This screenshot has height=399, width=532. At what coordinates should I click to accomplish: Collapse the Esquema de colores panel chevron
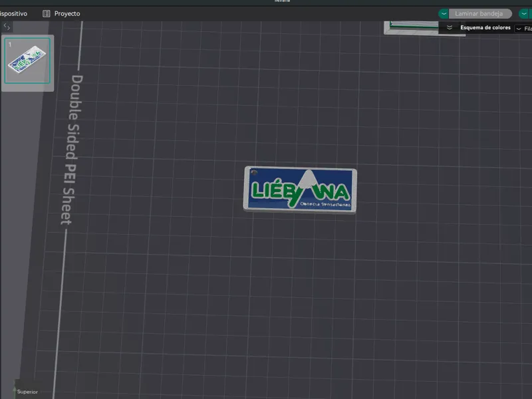coord(450,27)
